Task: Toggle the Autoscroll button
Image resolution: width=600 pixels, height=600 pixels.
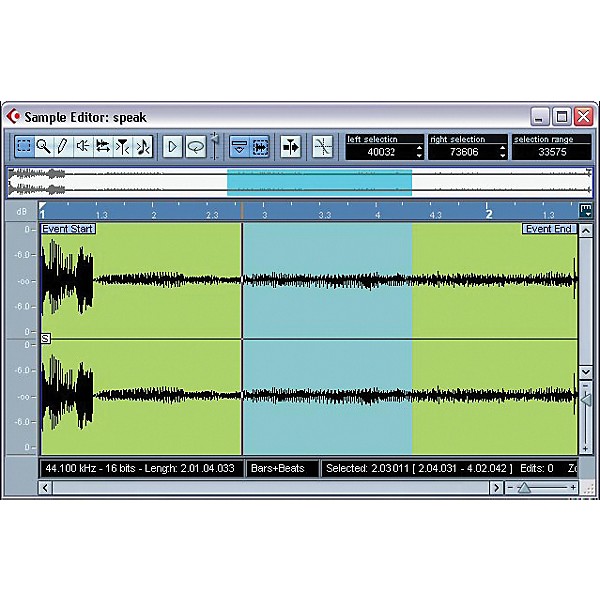Action: [x=291, y=147]
